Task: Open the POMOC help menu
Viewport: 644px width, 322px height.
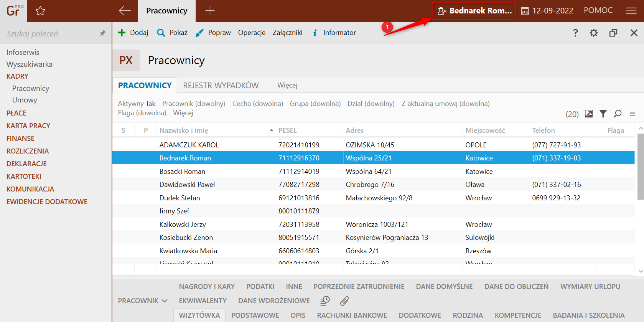Action: pos(598,10)
